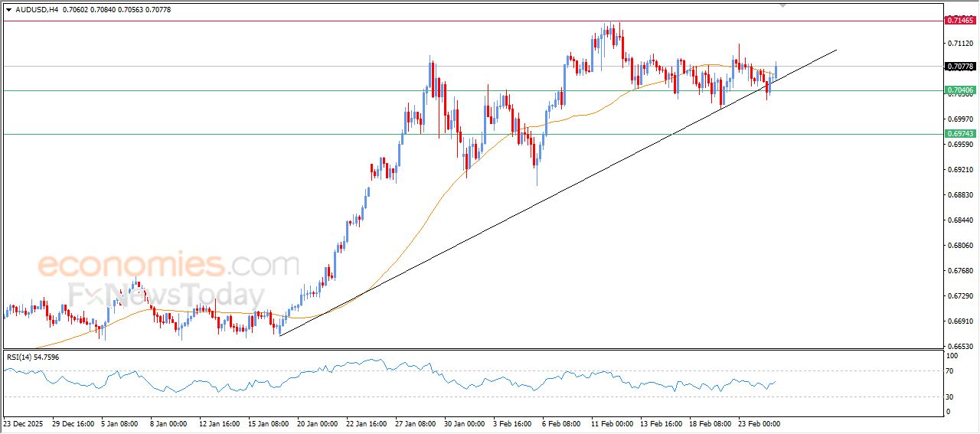This screenshot has height=434, width=980.
Task: Open the dropdown arrow beside AUDUSD,H4
Action: tap(8, 9)
